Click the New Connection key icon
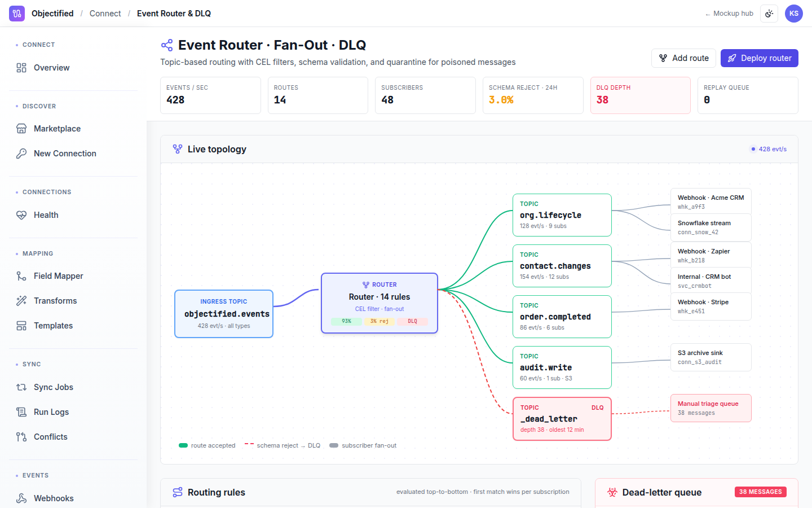 [21, 154]
